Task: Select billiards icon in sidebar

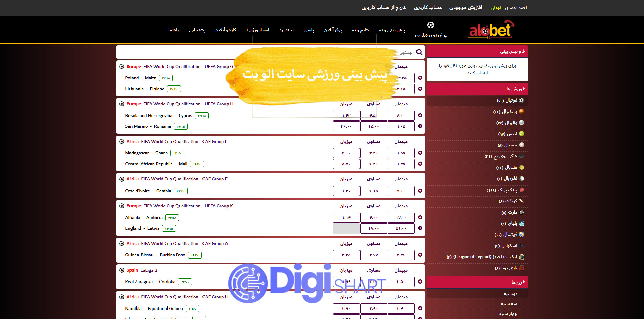Action: (522, 223)
